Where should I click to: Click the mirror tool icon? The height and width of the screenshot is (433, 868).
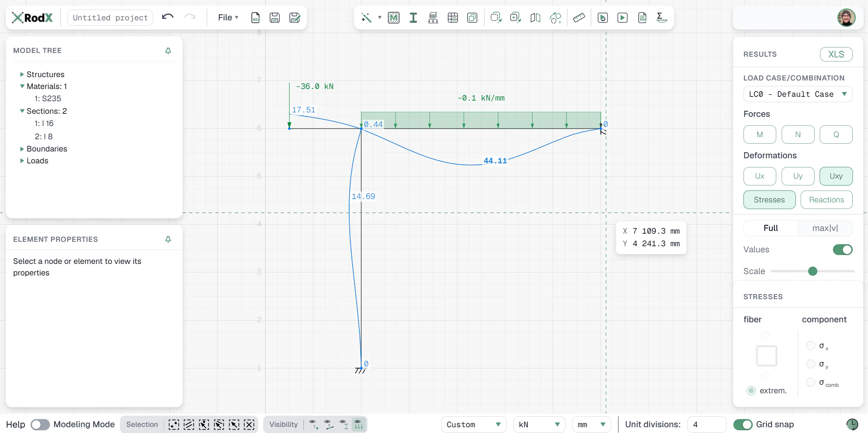pos(535,18)
